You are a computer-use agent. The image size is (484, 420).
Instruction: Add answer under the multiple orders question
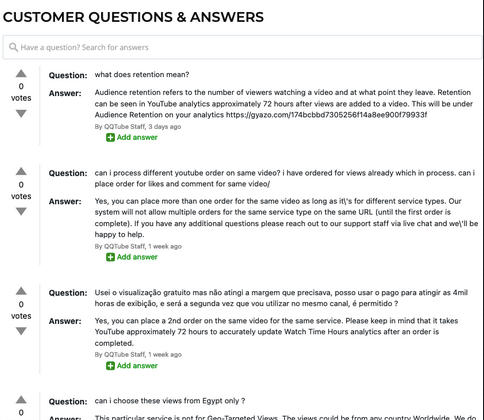[132, 257]
